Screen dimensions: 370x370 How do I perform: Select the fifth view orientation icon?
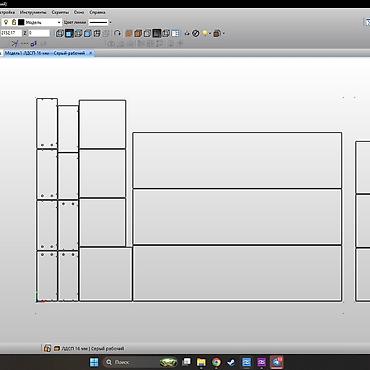click(x=97, y=33)
